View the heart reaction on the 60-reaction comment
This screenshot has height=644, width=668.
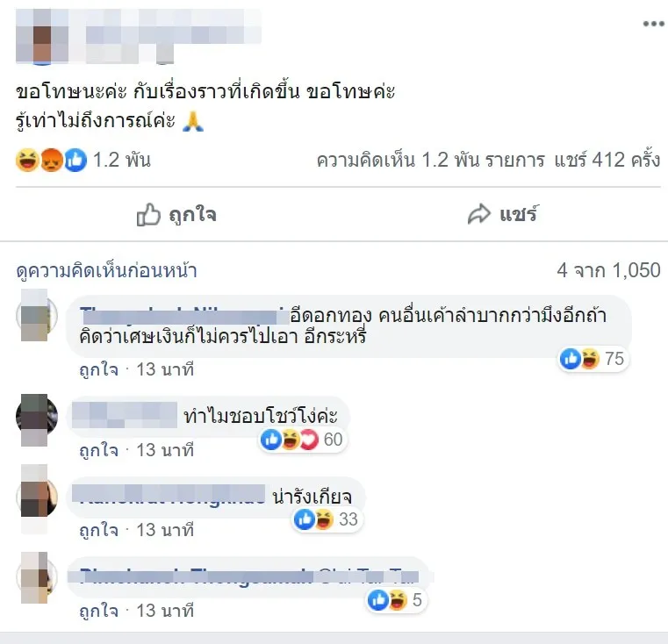click(309, 440)
